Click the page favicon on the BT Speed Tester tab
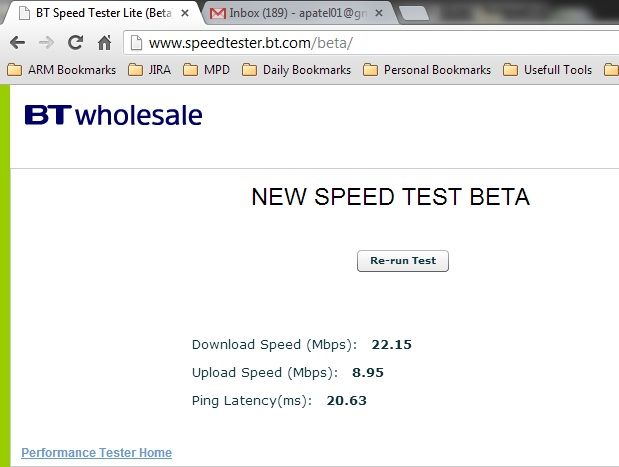Image resolution: width=619 pixels, height=467 pixels. click(24, 13)
